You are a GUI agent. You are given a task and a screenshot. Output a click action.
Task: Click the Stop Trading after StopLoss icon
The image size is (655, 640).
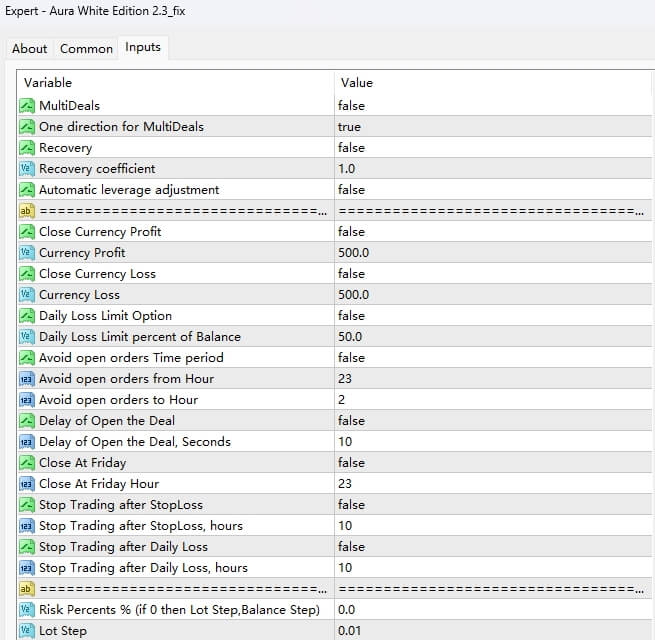coord(27,505)
